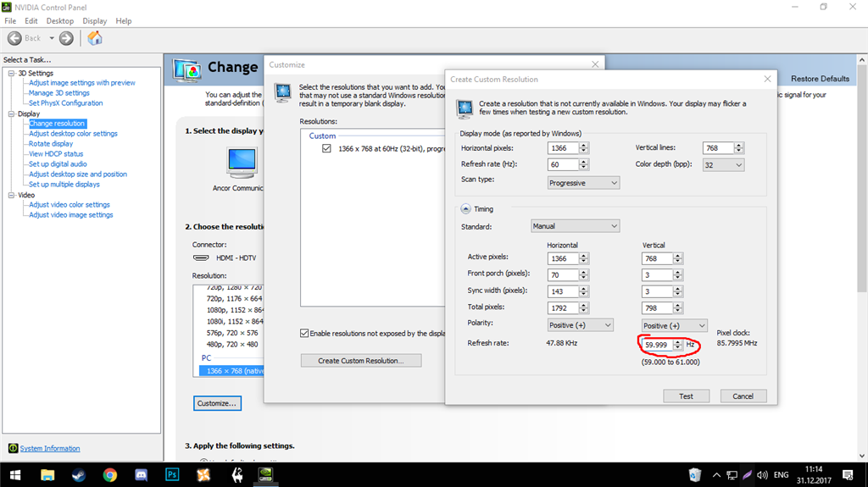Screen dimensions: 868x487
Task: Open the Home icon in toolbar
Action: (95, 38)
